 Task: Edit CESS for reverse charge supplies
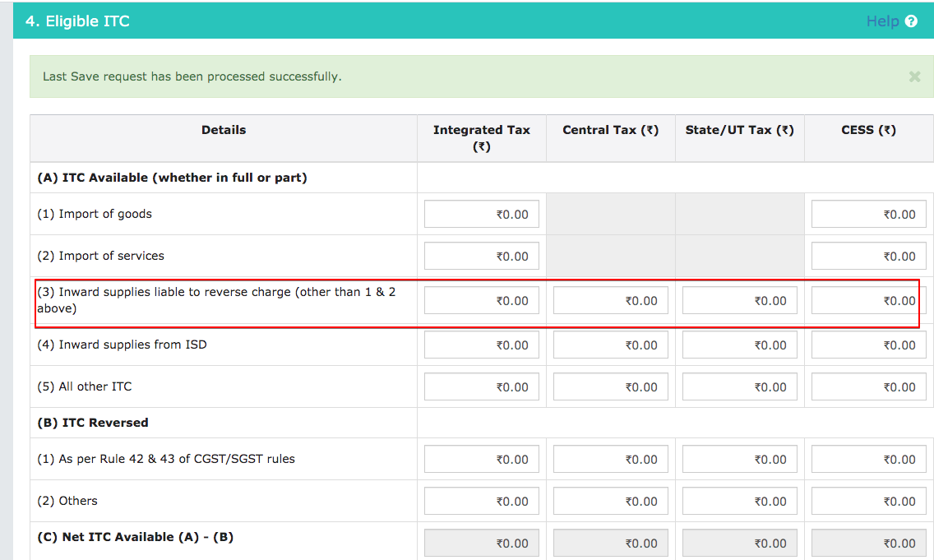point(868,300)
